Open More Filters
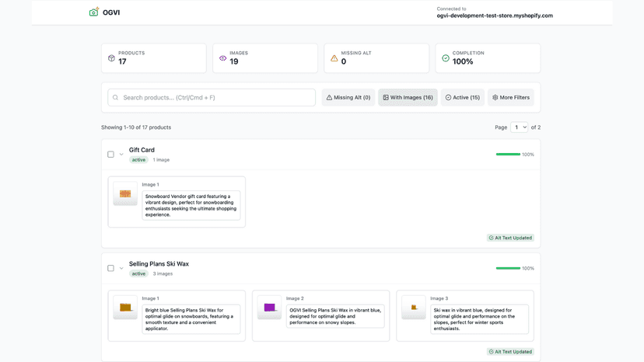Image resolution: width=644 pixels, height=362 pixels. 511,98
